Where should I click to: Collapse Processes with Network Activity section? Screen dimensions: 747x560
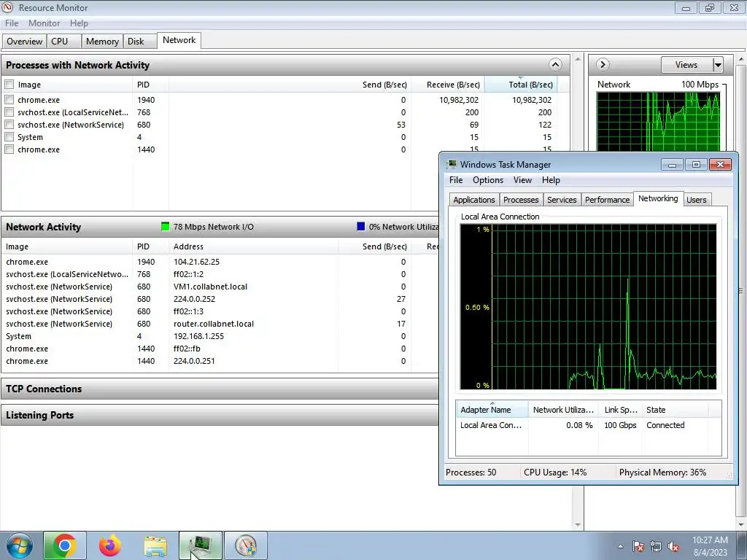(555, 64)
